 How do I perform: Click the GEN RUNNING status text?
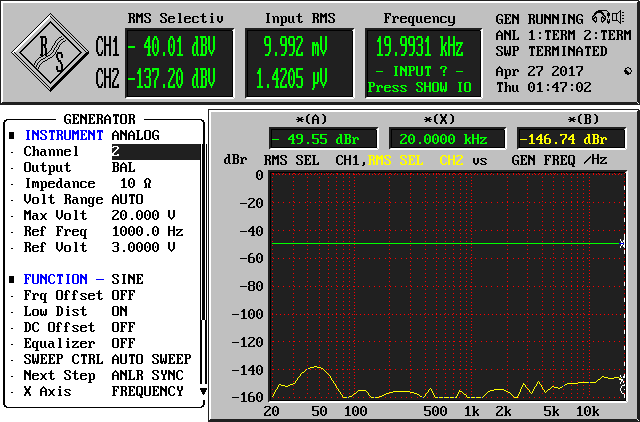coord(540,19)
